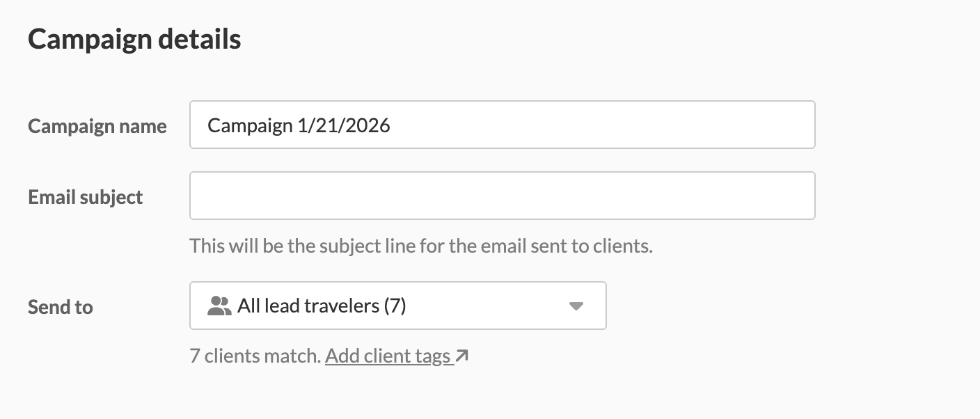This screenshot has height=419, width=980.
Task: Place cursor after 1/21/2026 in name field
Action: point(392,125)
